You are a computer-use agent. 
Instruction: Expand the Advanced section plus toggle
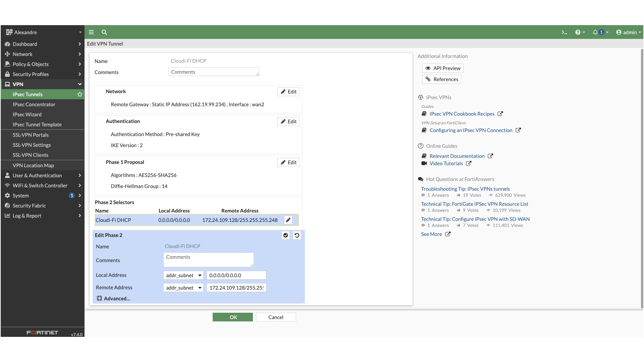pos(100,298)
